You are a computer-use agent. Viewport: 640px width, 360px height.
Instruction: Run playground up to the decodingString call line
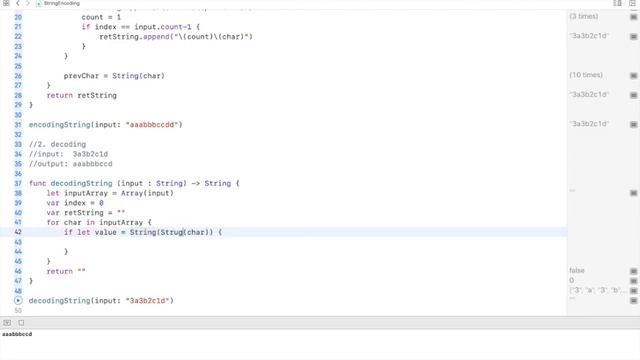(x=18, y=300)
